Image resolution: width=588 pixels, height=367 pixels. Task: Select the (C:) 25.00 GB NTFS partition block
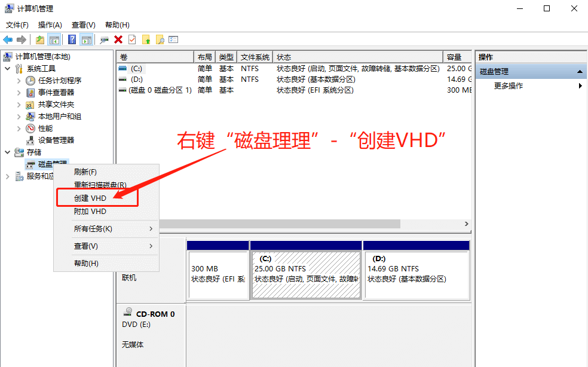305,275
